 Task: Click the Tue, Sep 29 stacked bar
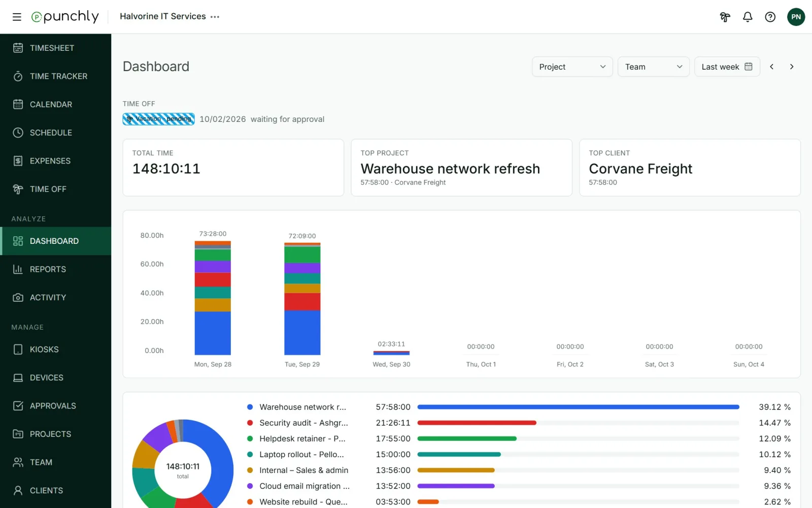302,299
